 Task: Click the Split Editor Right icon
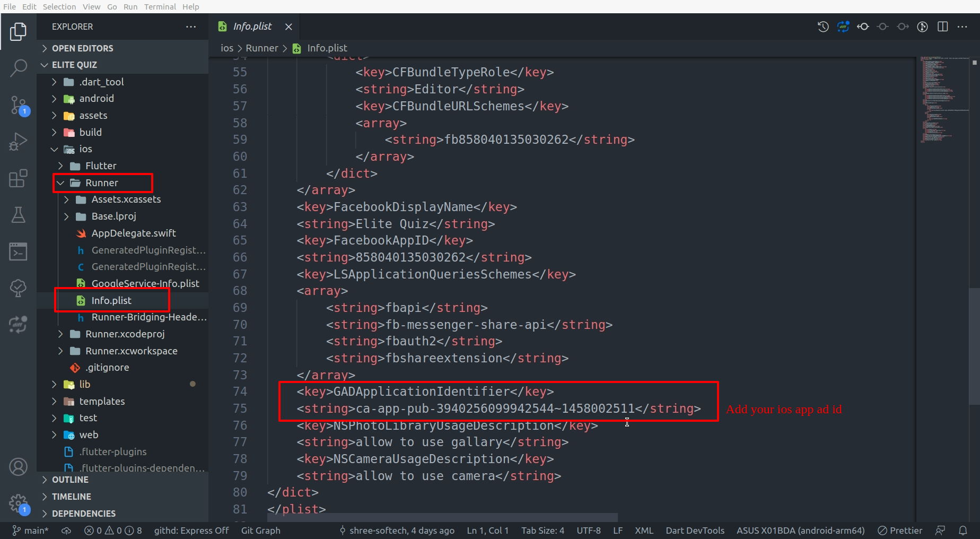click(942, 27)
